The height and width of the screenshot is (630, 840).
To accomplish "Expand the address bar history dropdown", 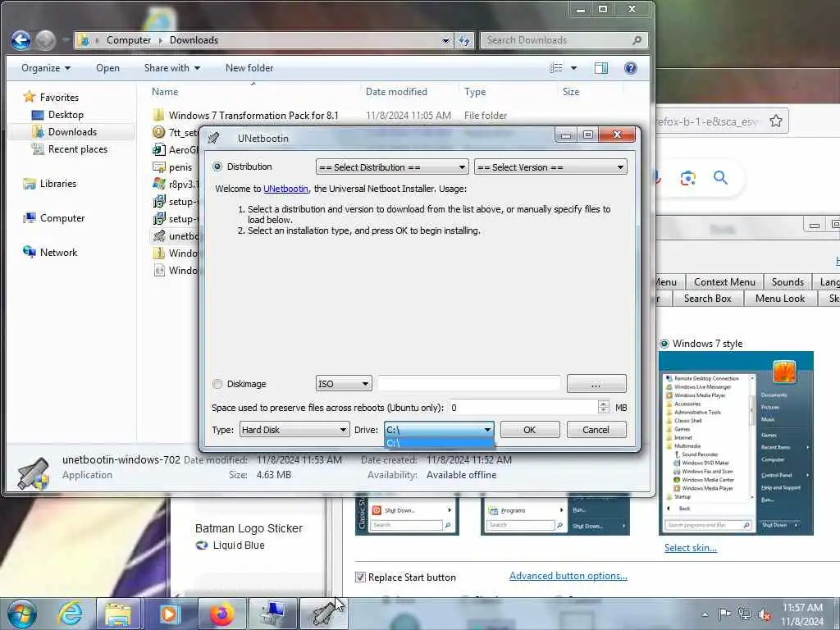I will click(x=445, y=40).
